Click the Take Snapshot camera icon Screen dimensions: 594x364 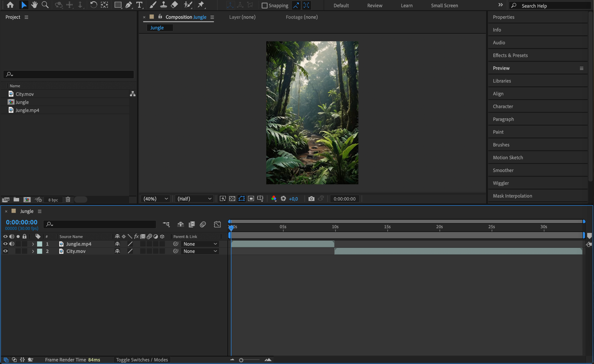point(311,199)
